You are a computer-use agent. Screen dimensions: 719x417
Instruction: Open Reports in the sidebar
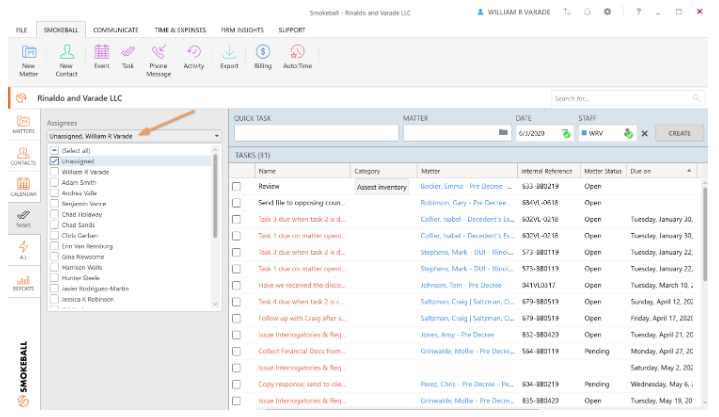click(23, 282)
